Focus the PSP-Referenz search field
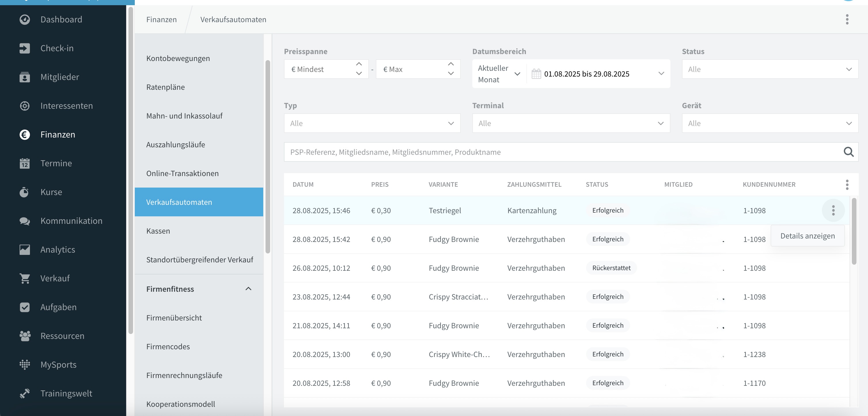868x416 pixels. click(x=563, y=152)
